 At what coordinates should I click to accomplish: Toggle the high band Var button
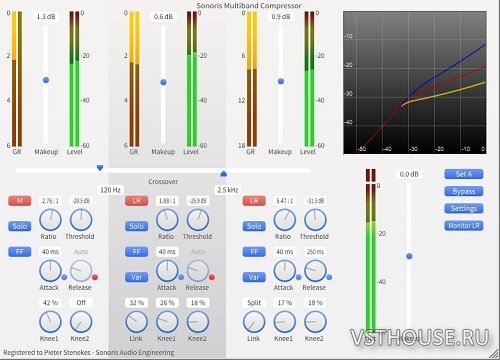254,277
